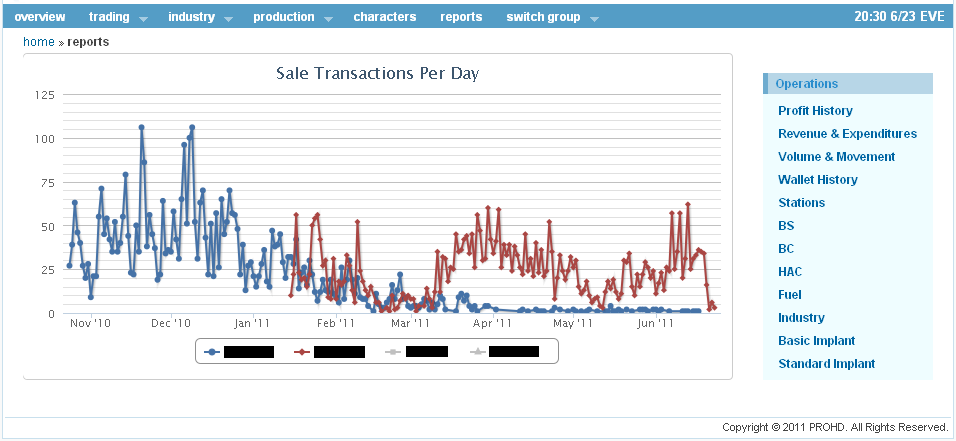Expand the industry menu dropdown arrow
956x441 pixels.
tap(228, 18)
